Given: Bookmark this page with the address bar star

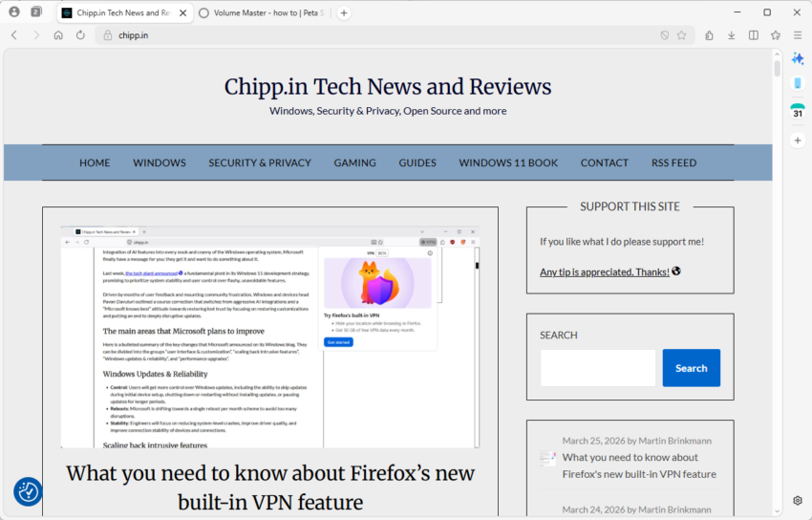Looking at the screenshot, I should [x=681, y=35].
